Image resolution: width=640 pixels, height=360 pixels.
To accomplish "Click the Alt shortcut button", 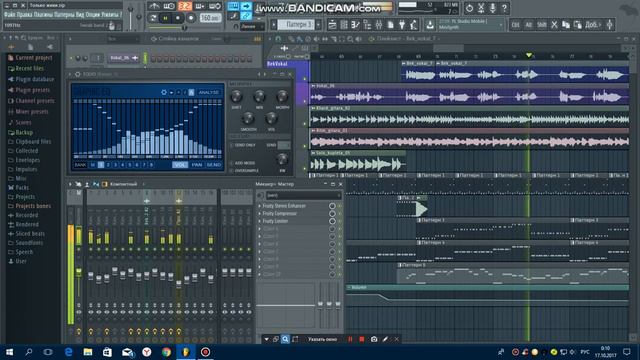I will point(529,25).
